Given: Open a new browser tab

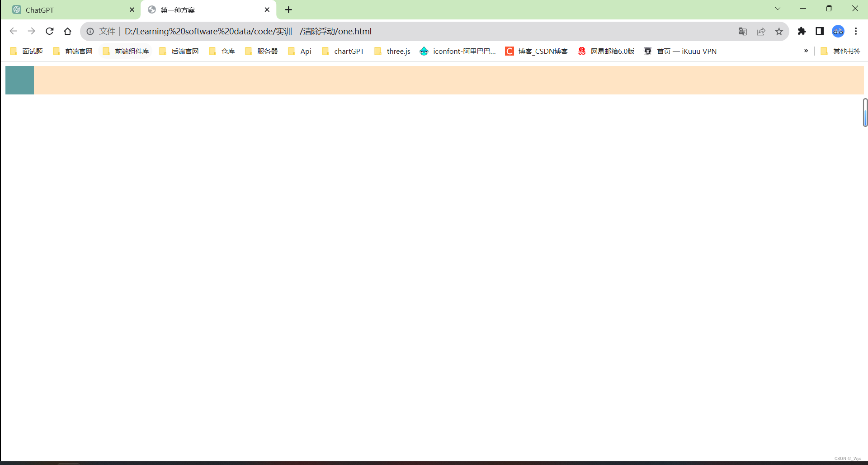Looking at the screenshot, I should click(x=288, y=9).
